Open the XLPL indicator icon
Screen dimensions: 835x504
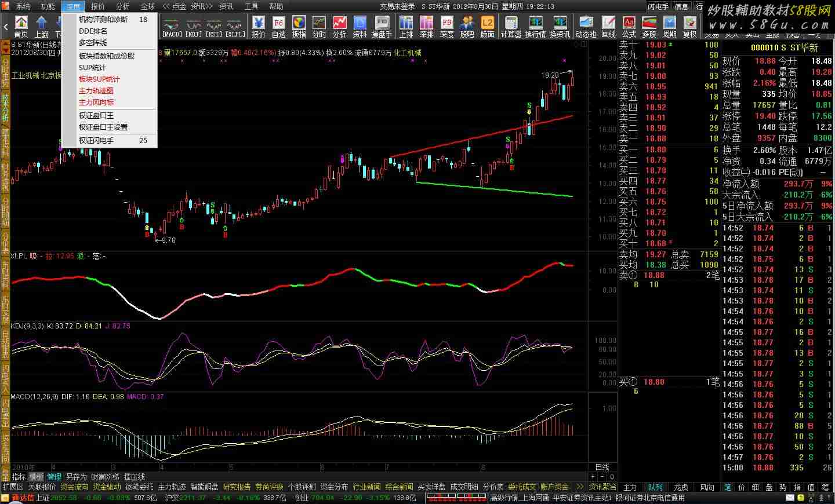click(235, 27)
